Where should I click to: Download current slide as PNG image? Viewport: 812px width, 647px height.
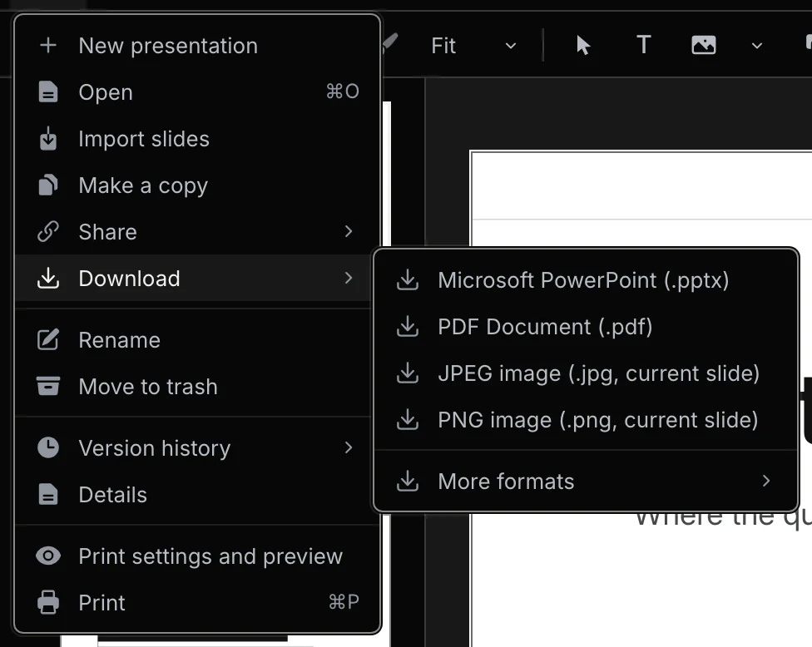coord(586,420)
